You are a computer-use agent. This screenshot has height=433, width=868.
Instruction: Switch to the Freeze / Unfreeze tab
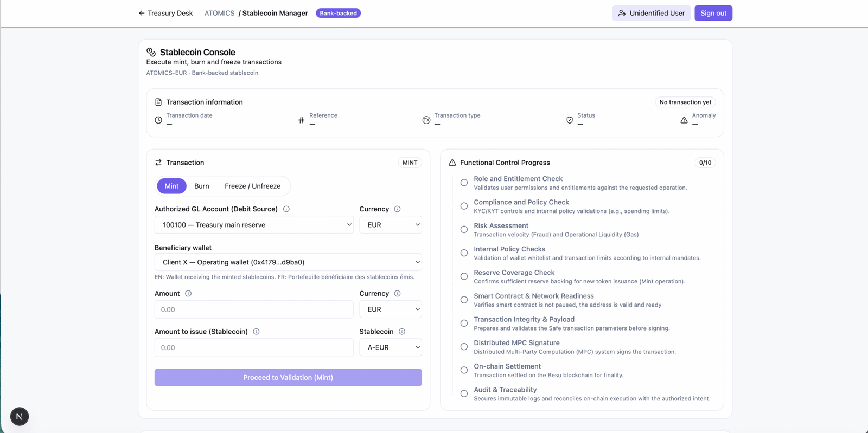point(252,186)
